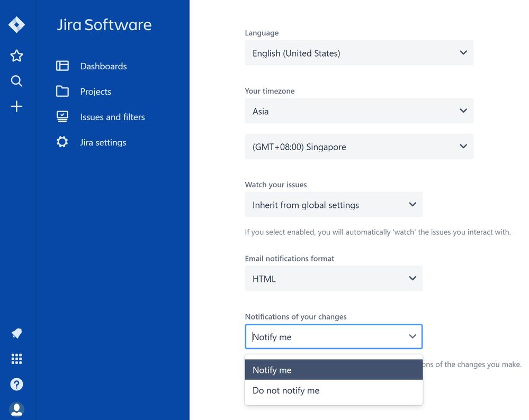Open the (GMT+08:00) Singapore dropdown
Viewport: 529px width, 420px height.
coord(359,147)
